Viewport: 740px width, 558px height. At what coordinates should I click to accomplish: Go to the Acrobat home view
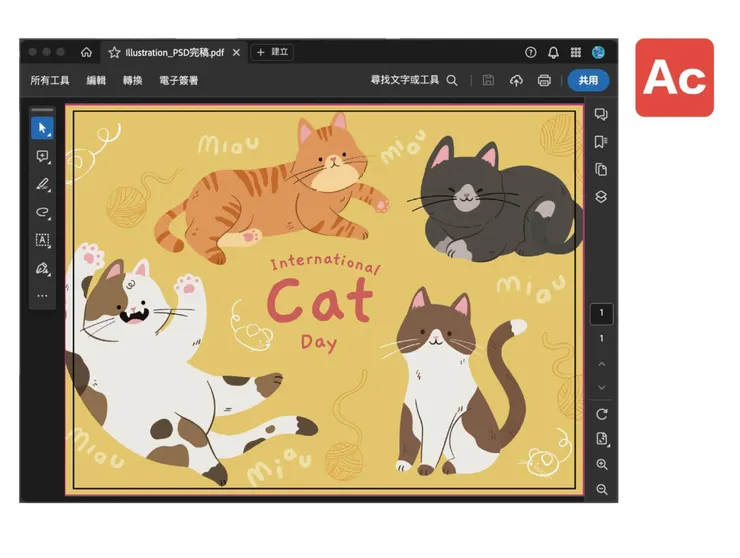coord(86,52)
